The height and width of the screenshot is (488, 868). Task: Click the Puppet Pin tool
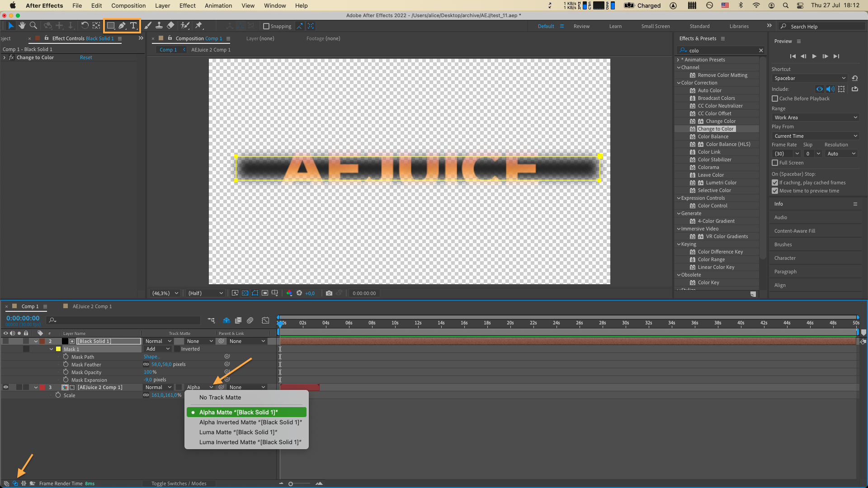click(199, 26)
